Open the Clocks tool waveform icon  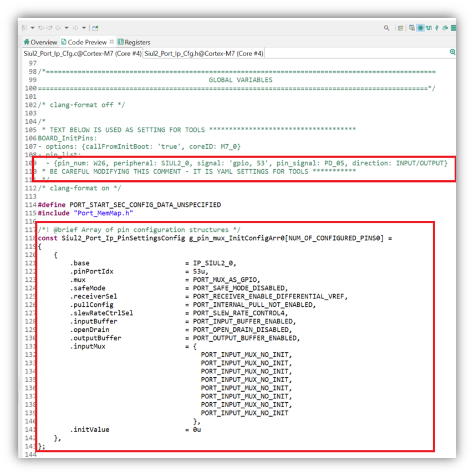(x=429, y=28)
